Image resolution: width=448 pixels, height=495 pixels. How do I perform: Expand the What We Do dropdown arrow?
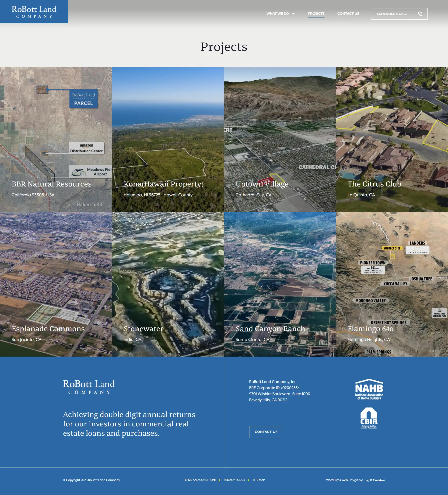pos(293,14)
